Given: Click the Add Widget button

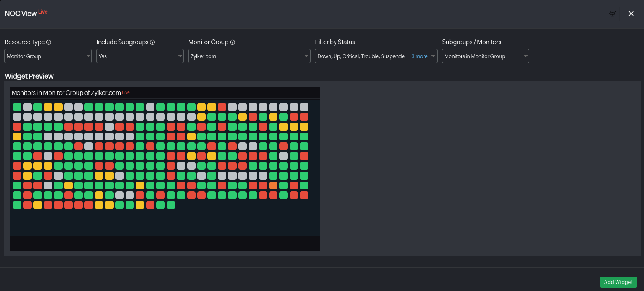Looking at the screenshot, I should click(x=618, y=282).
